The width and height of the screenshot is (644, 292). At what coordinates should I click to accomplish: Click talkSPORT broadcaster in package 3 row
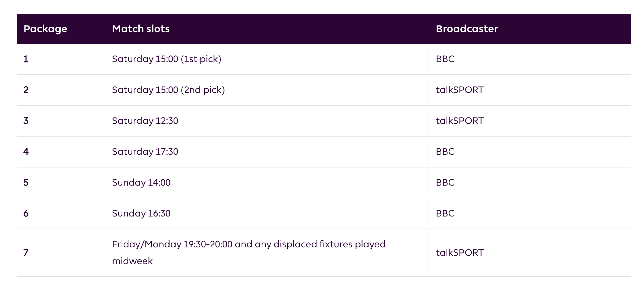[460, 121]
